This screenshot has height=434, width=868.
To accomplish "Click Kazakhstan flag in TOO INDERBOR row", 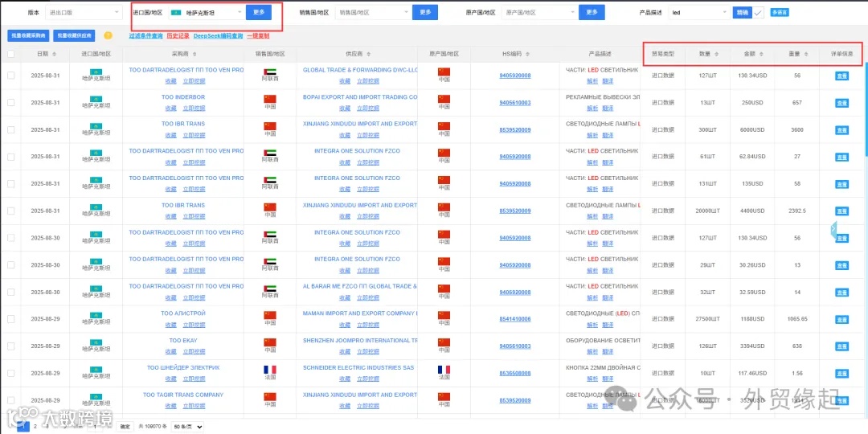I will click(x=96, y=99).
